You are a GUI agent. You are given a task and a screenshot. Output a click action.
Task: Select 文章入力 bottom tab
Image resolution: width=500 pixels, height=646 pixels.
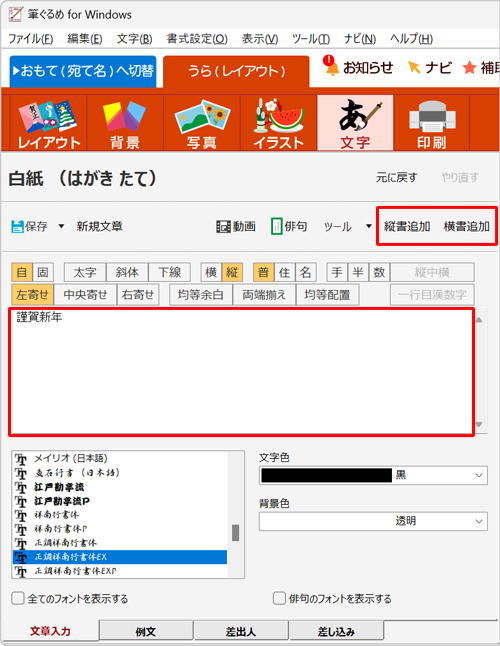tap(50, 631)
